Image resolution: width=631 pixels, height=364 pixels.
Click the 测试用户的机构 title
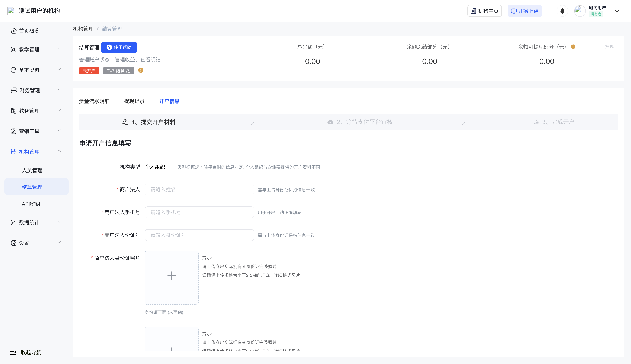(39, 11)
